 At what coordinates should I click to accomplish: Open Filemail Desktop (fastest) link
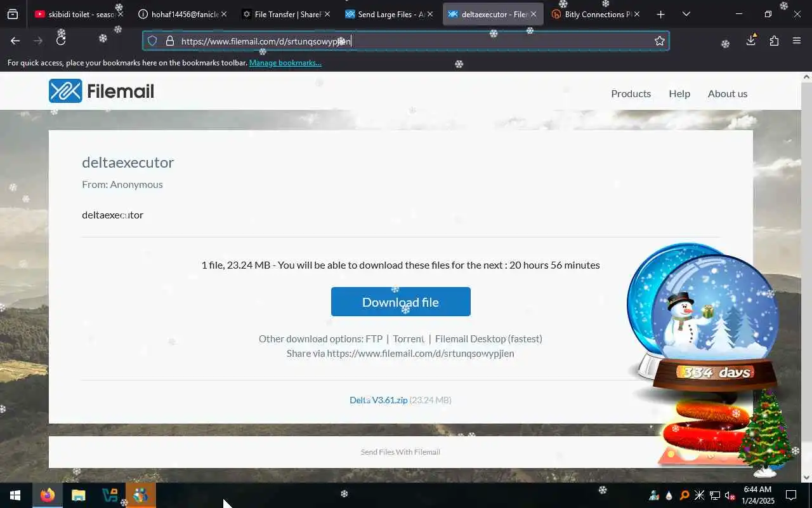tap(488, 338)
